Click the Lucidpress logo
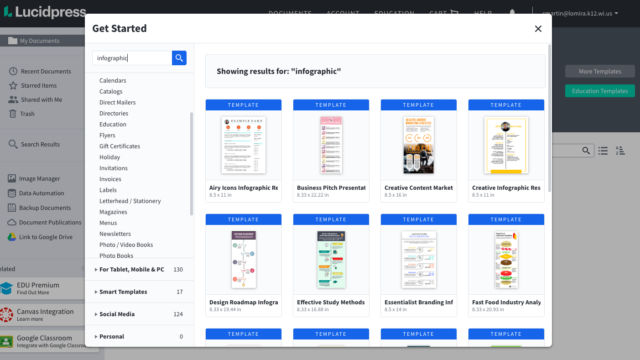The height and width of the screenshot is (360, 640). 45,11
